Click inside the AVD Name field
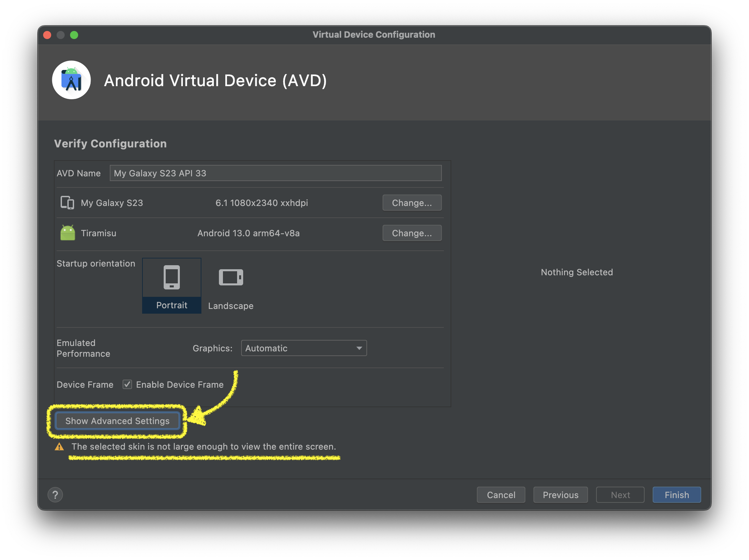This screenshot has width=749, height=560. click(275, 173)
